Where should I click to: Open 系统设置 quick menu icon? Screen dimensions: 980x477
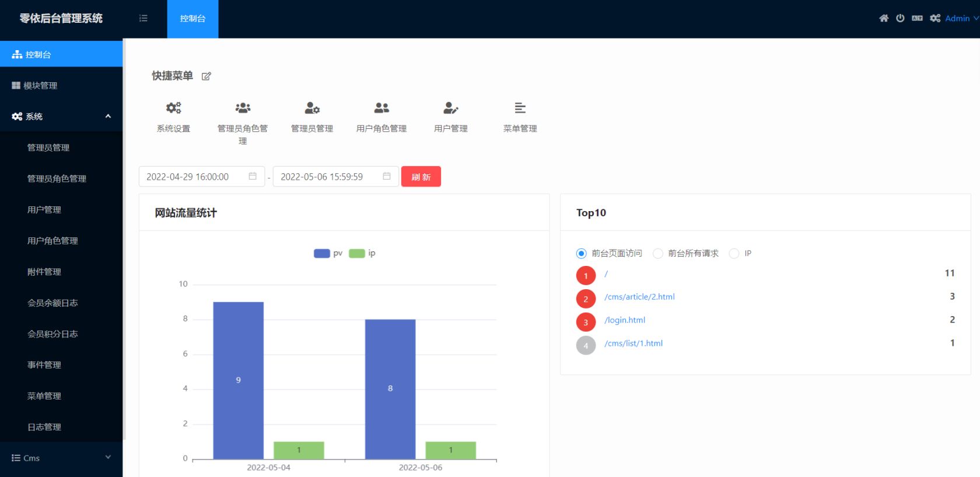(x=173, y=108)
